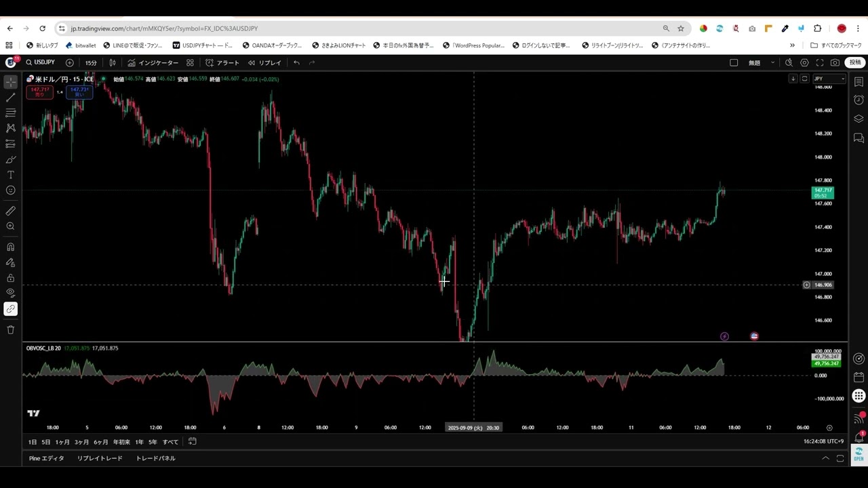
Task: Take a chart snapshot with camera icon
Action: 835,62
